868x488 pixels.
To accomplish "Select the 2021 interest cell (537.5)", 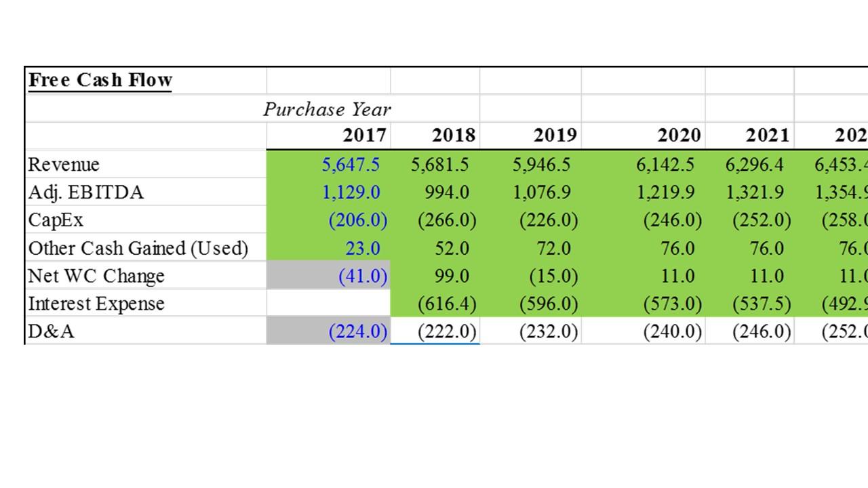I will [x=750, y=303].
